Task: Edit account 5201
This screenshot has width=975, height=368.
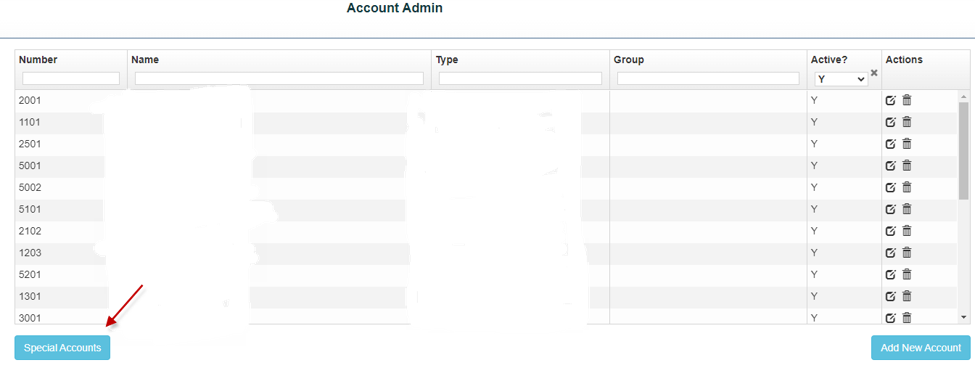Action: (x=890, y=274)
